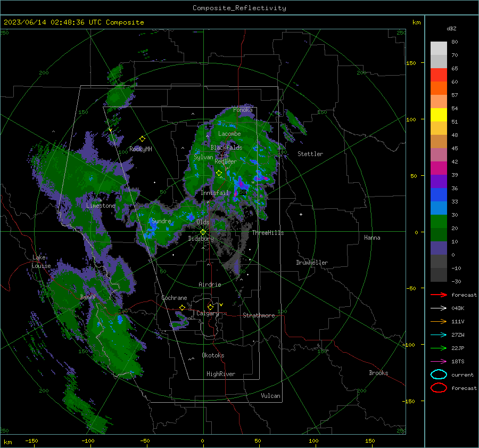Select the light gray swatch below 80 dBZ
The image size is (479, 448).
pos(439,48)
